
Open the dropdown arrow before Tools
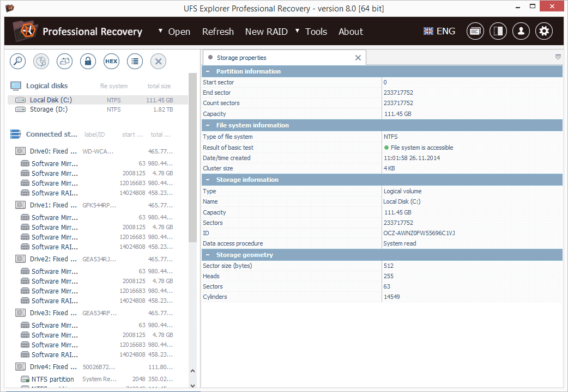coord(298,31)
